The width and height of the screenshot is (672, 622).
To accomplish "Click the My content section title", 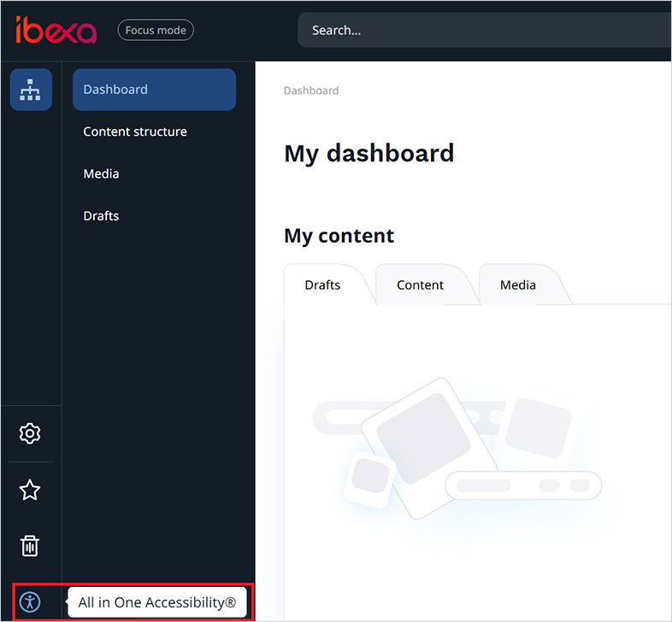I will (x=339, y=236).
